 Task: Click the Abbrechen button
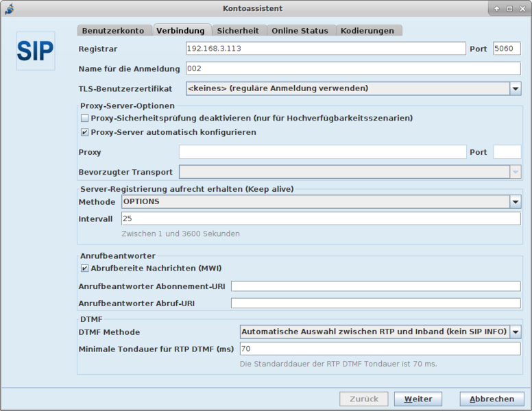[492, 399]
